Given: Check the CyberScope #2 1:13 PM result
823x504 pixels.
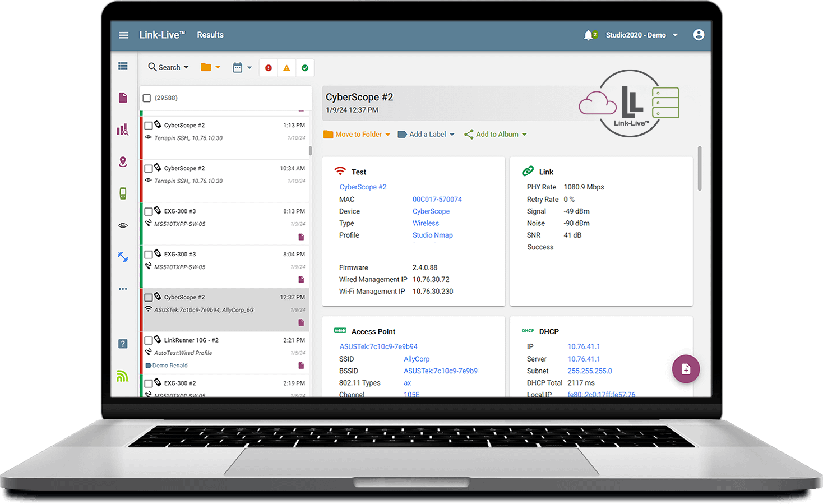Looking at the screenshot, I should pos(149,126).
